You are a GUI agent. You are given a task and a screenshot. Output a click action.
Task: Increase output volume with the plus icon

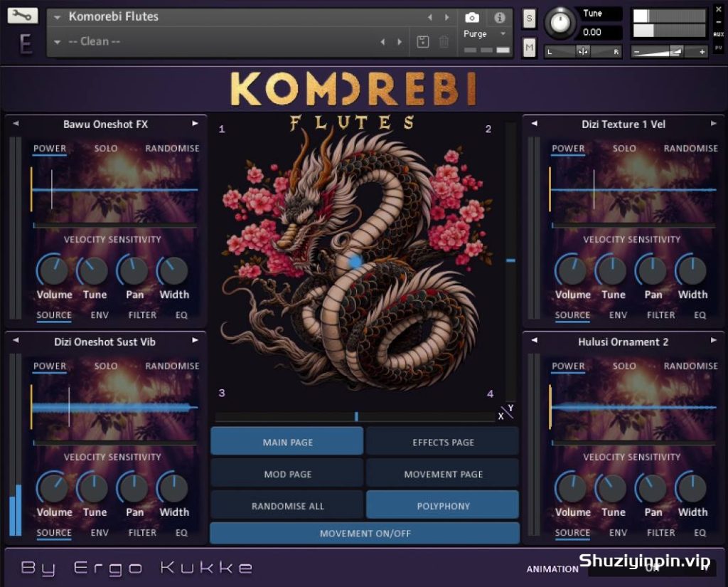tap(702, 52)
